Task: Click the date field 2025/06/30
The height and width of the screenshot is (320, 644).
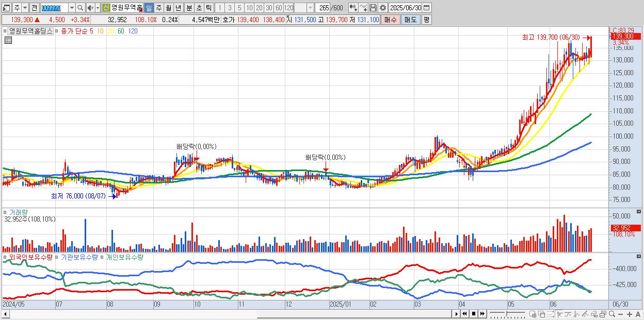Action: coord(405,8)
